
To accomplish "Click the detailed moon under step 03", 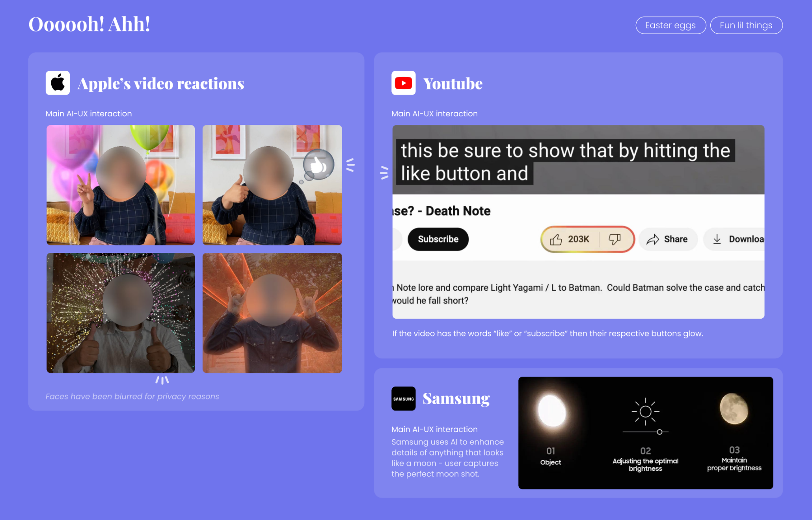I will click(734, 409).
